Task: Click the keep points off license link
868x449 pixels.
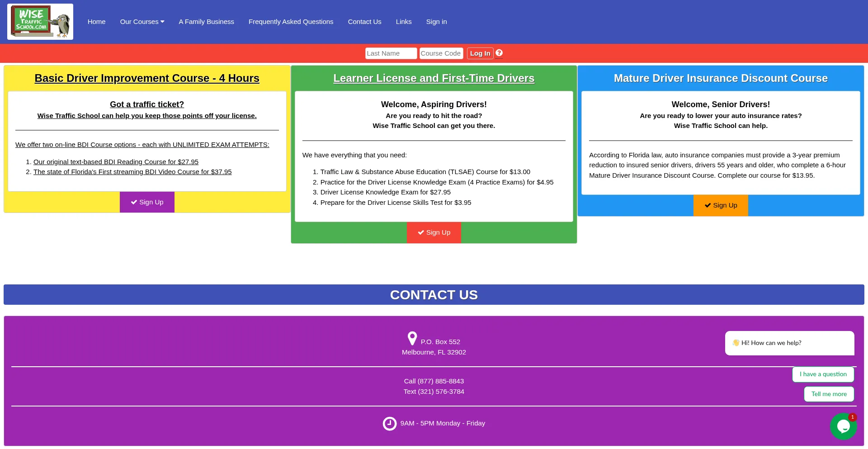Action: tap(147, 116)
